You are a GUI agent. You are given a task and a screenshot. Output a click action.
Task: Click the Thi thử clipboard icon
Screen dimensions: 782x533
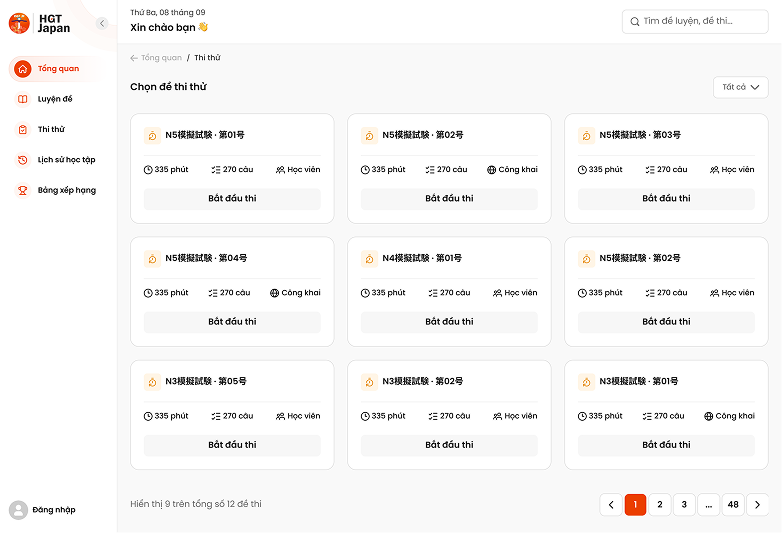tap(22, 130)
